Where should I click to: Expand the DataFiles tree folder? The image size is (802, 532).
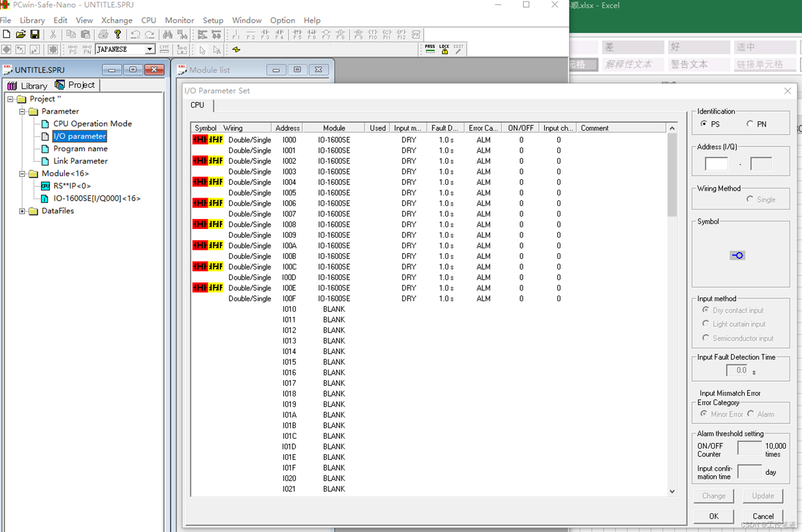pyautogui.click(x=22, y=211)
